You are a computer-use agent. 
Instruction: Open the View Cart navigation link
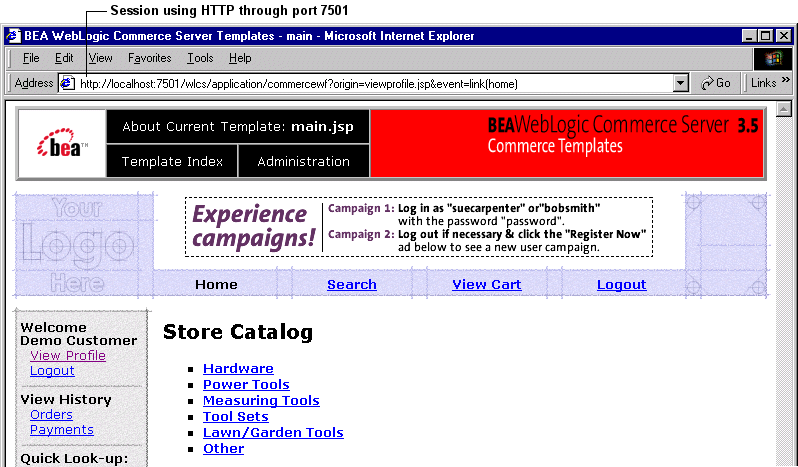click(x=487, y=284)
